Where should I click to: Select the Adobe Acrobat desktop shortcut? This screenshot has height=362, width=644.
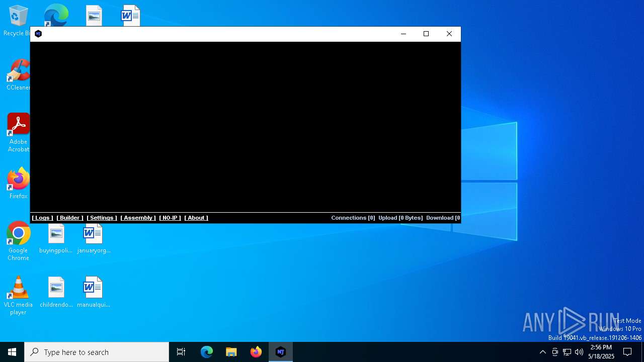(17, 133)
